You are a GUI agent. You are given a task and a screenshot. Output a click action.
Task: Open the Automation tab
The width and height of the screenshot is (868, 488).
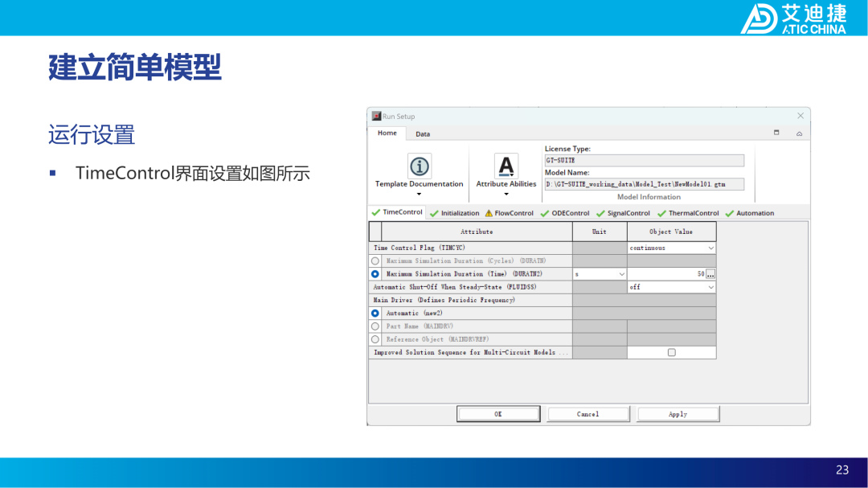tap(750, 213)
